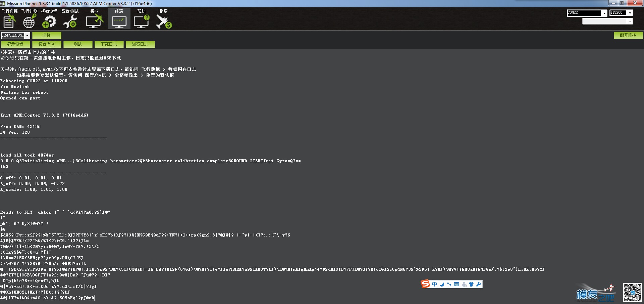Click the 'Waiting for reboot' line

[x=24, y=92]
